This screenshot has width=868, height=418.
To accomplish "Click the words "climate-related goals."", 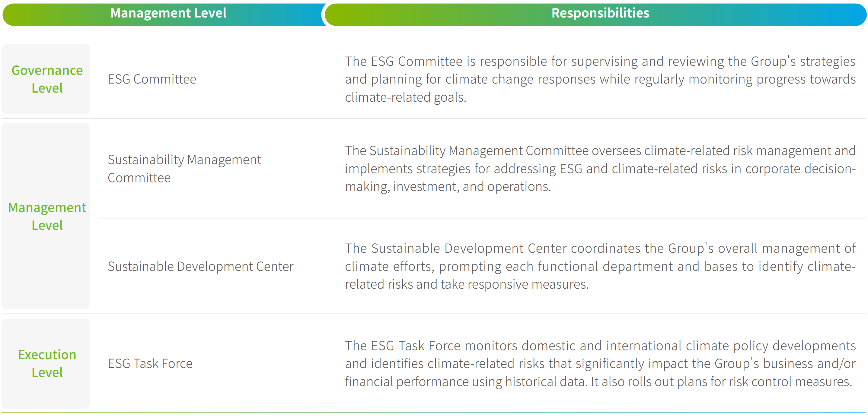I will pos(405,97).
